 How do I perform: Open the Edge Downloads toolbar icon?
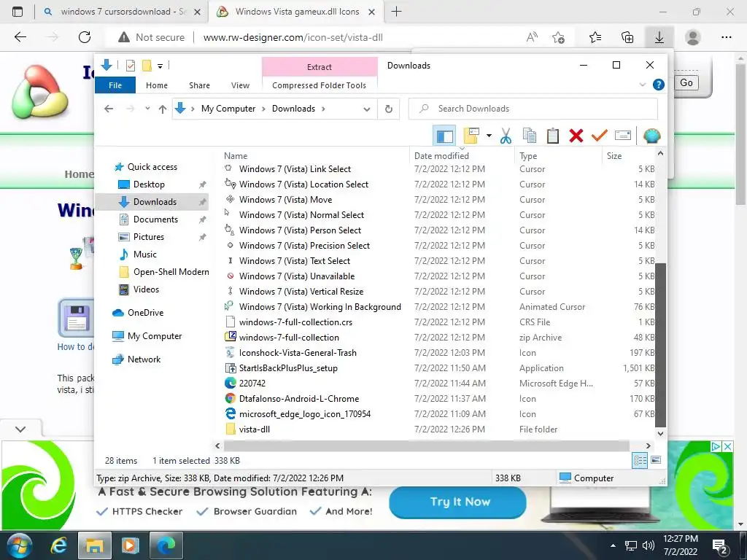pyautogui.click(x=659, y=38)
